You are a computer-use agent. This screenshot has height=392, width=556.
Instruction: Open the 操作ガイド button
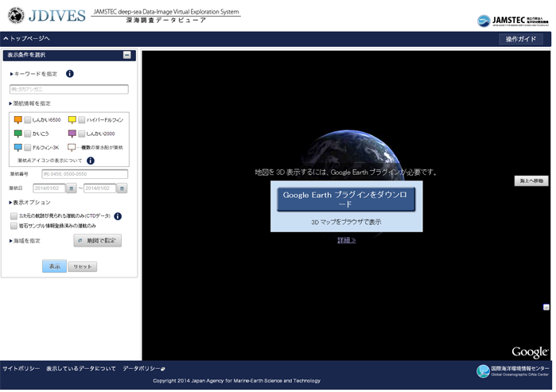point(520,39)
